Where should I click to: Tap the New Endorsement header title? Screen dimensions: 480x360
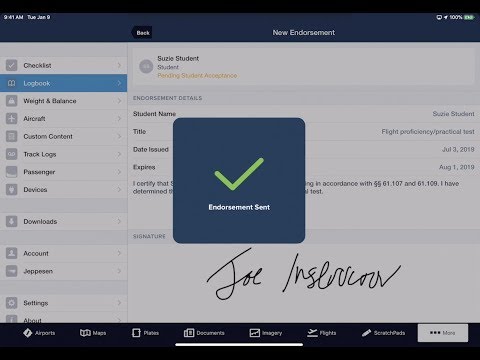[x=304, y=33]
